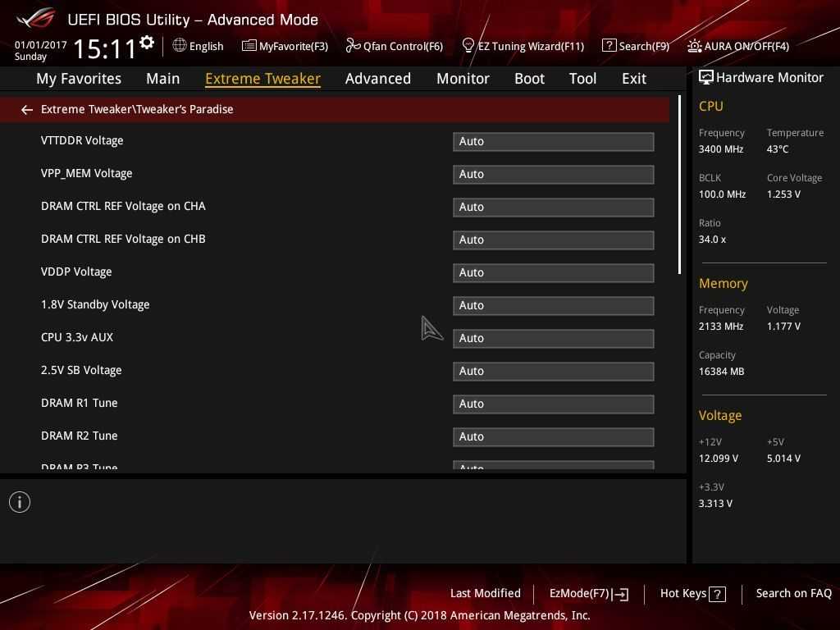Image resolution: width=840 pixels, height=630 pixels.
Task: Click the Last Modified button
Action: click(x=485, y=593)
